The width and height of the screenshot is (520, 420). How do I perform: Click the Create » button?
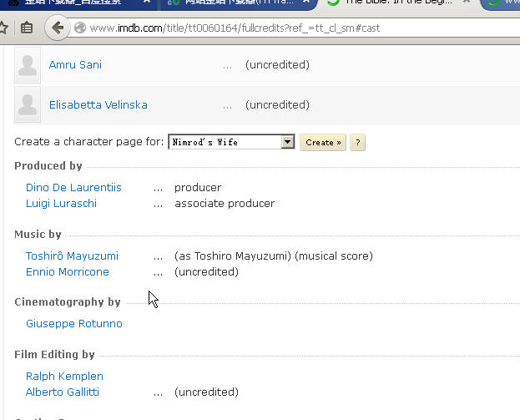coord(323,142)
